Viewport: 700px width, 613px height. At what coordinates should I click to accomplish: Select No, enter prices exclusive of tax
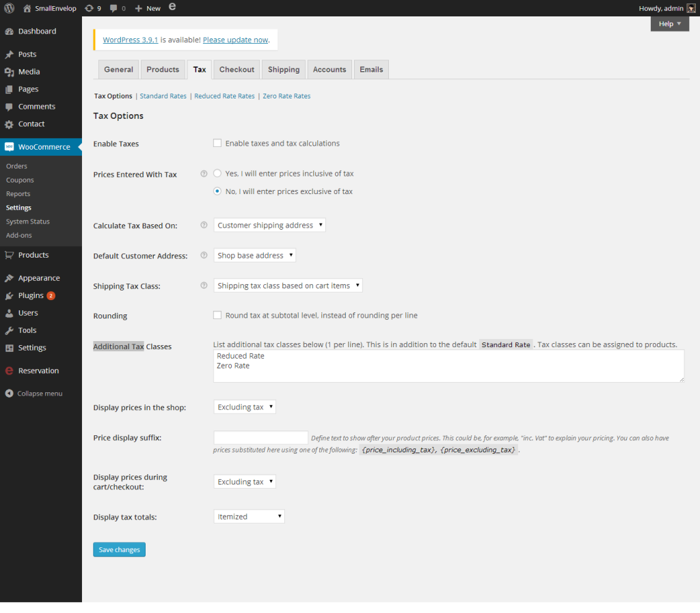(217, 191)
